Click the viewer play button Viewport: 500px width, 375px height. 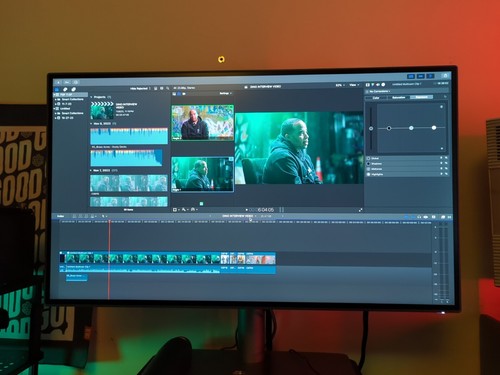(x=247, y=210)
